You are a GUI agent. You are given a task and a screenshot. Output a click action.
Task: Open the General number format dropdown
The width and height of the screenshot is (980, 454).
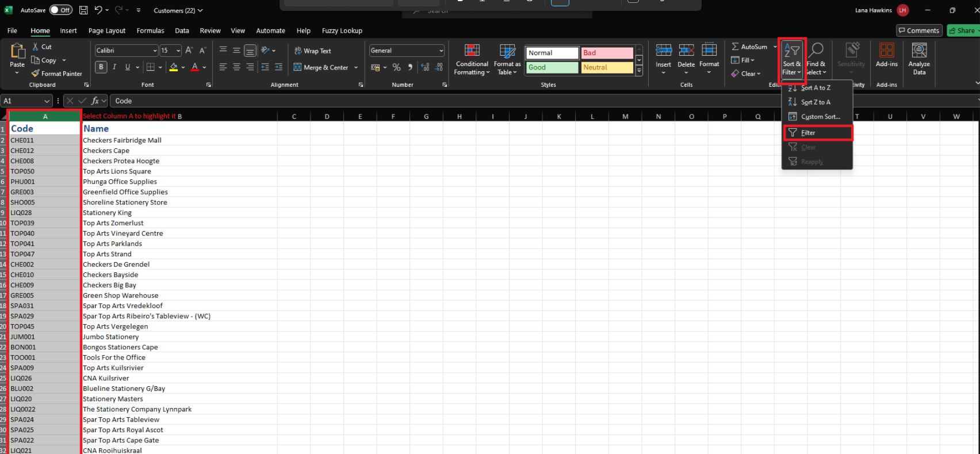(x=441, y=51)
